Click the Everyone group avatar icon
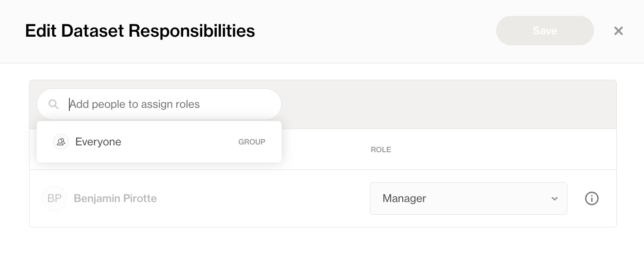Screen dimensions: 644x270 tap(61, 142)
